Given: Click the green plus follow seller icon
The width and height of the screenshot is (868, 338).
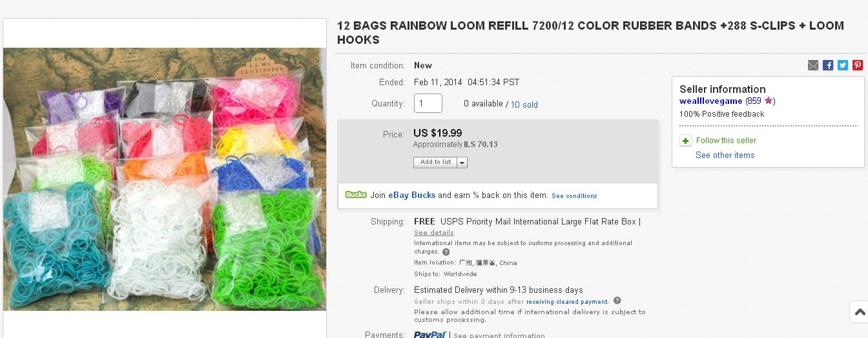Looking at the screenshot, I should [686, 141].
